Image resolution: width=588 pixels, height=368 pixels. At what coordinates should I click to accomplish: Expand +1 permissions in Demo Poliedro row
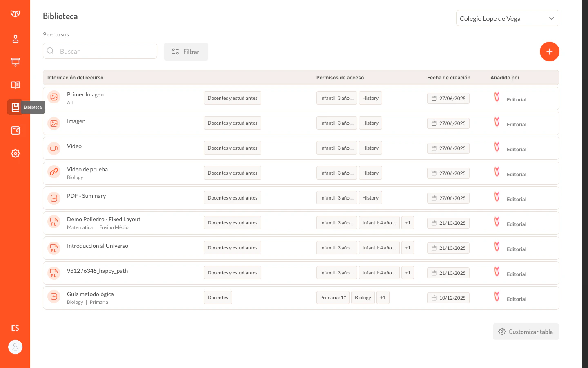tap(408, 223)
